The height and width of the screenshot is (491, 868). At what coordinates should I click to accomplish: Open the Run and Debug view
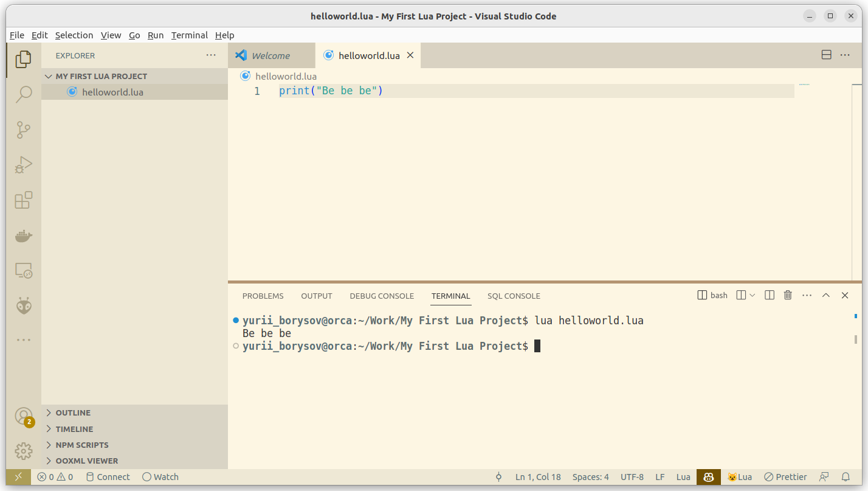click(x=24, y=165)
